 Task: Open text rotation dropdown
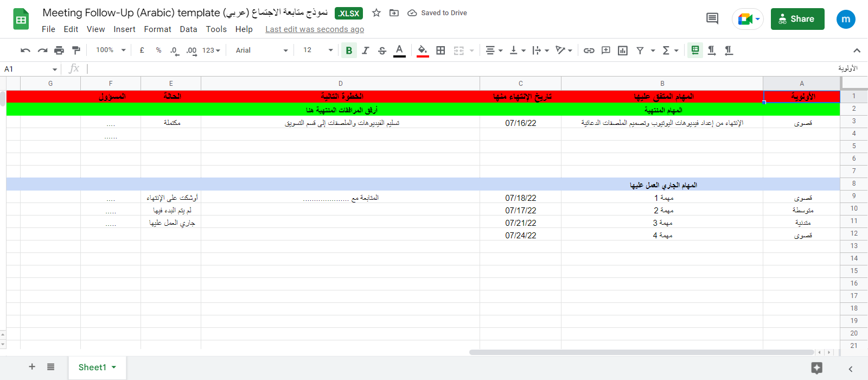pyautogui.click(x=564, y=50)
